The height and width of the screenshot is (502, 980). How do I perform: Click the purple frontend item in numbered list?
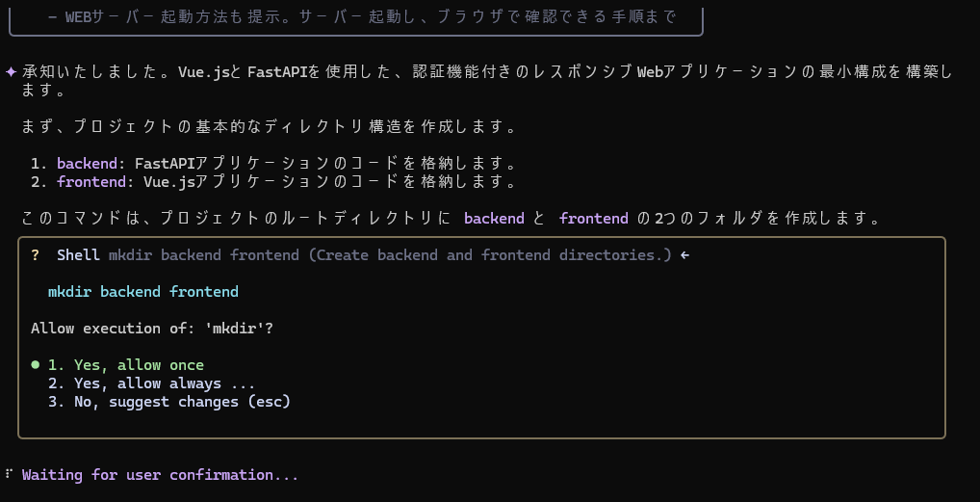click(91, 182)
